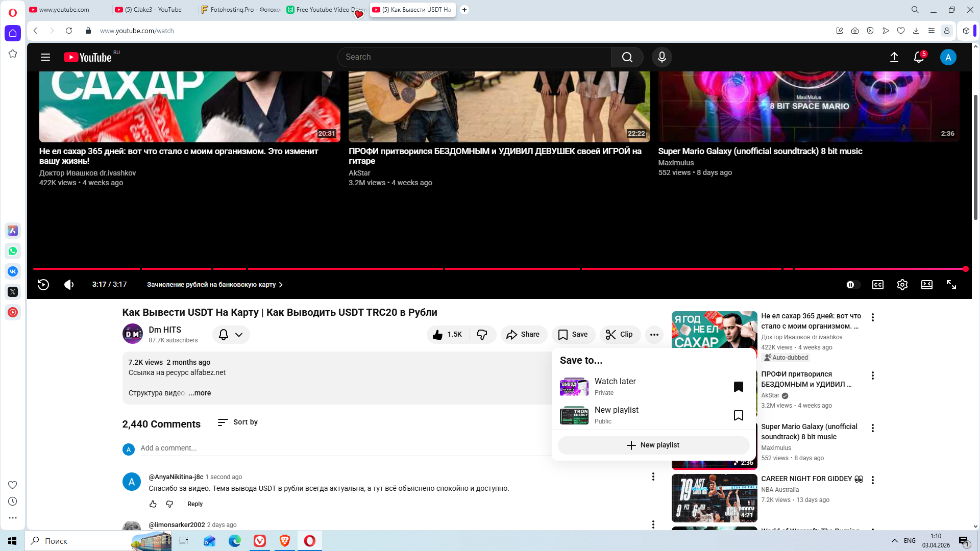Viewport: 980px width, 551px height.
Task: Expand the chapter title chevron in player
Action: click(x=281, y=285)
